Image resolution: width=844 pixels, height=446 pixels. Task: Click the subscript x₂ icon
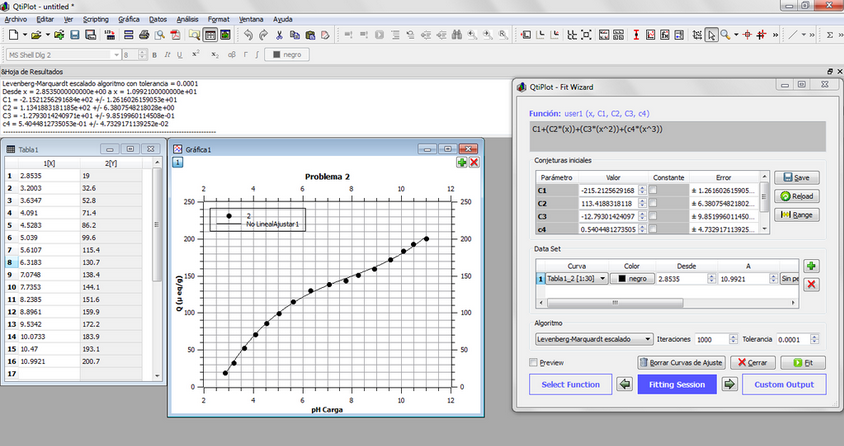click(215, 55)
